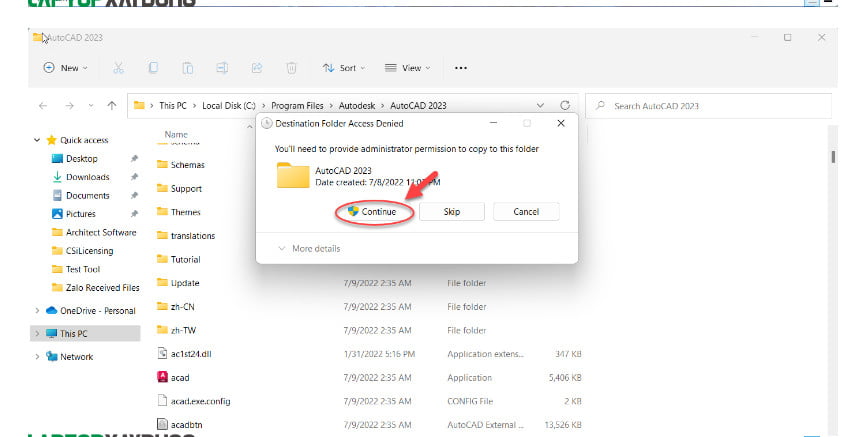Click Local Disk (C:) in address path
The height and width of the screenshot is (437, 842).
(229, 106)
